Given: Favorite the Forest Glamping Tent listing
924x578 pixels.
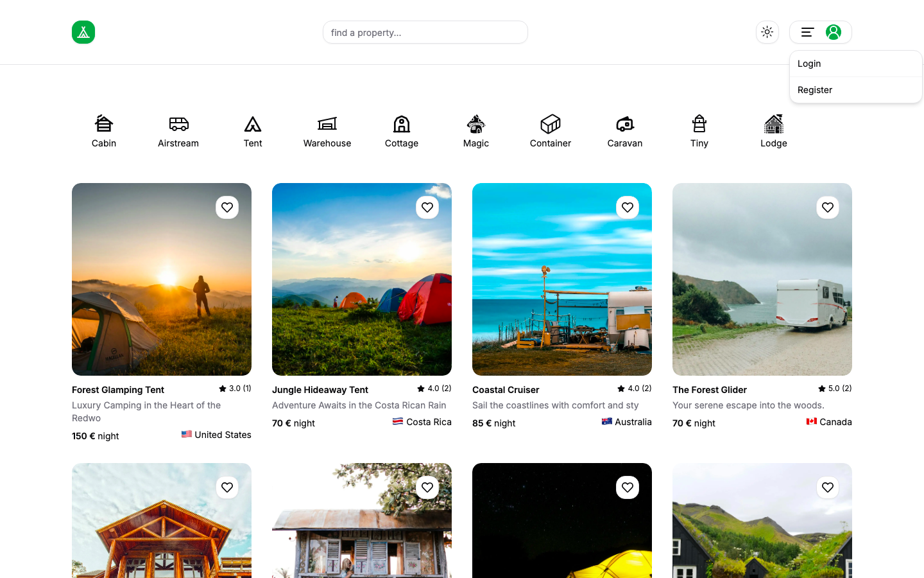Looking at the screenshot, I should point(227,207).
